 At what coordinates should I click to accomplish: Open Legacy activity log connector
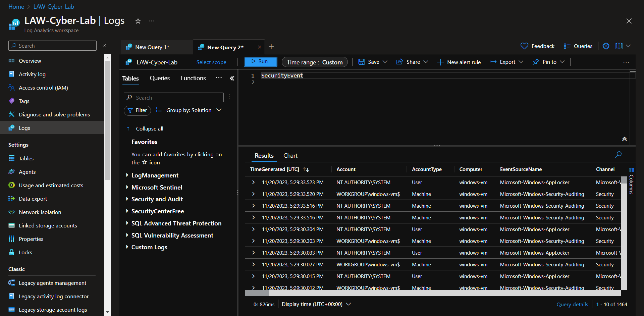pyautogui.click(x=54, y=296)
